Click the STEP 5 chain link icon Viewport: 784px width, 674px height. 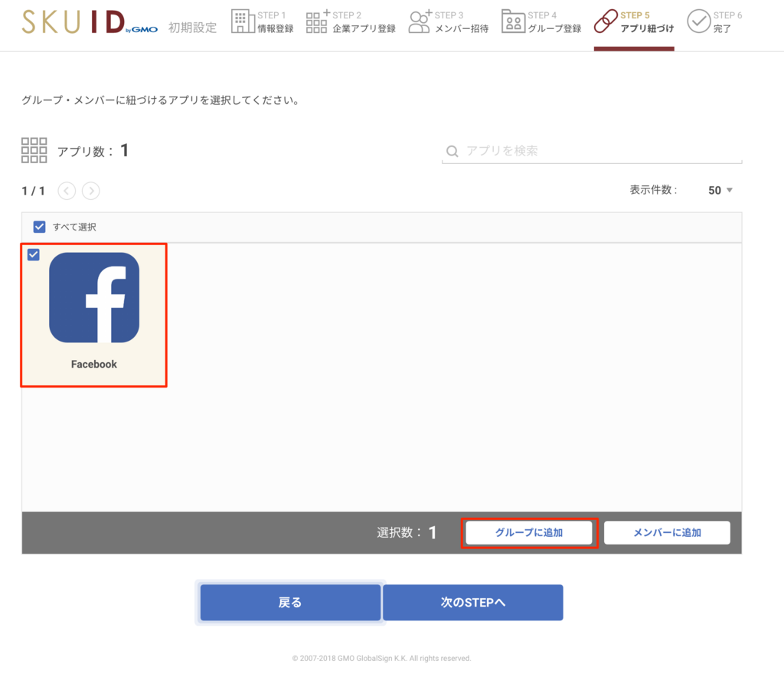[606, 21]
